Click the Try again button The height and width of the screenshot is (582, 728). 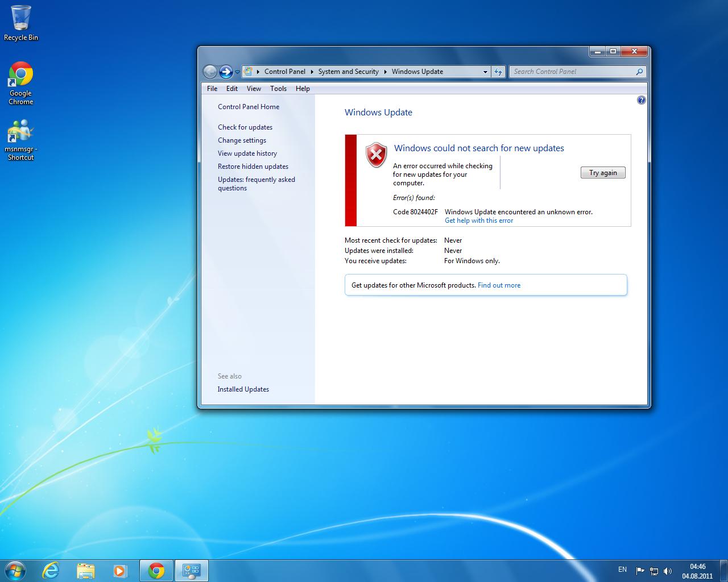(603, 173)
